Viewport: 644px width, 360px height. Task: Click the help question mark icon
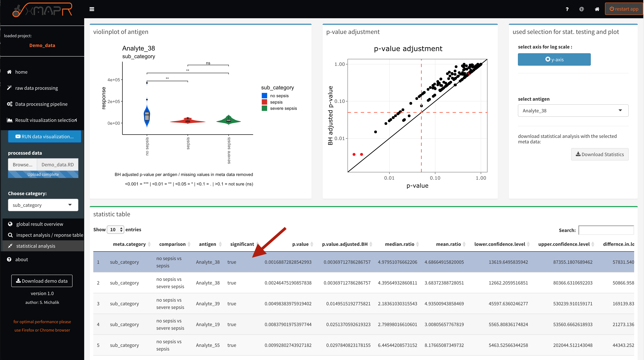(x=567, y=9)
